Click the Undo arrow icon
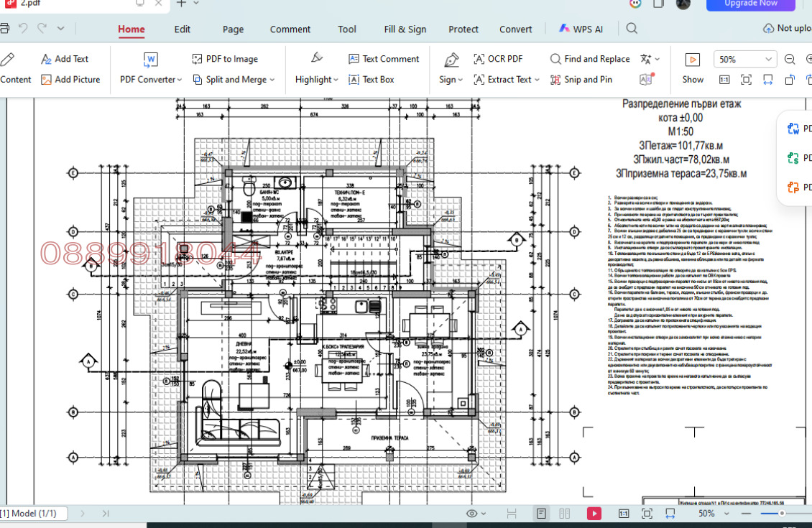Screen dimensions: 812x528 (23, 29)
